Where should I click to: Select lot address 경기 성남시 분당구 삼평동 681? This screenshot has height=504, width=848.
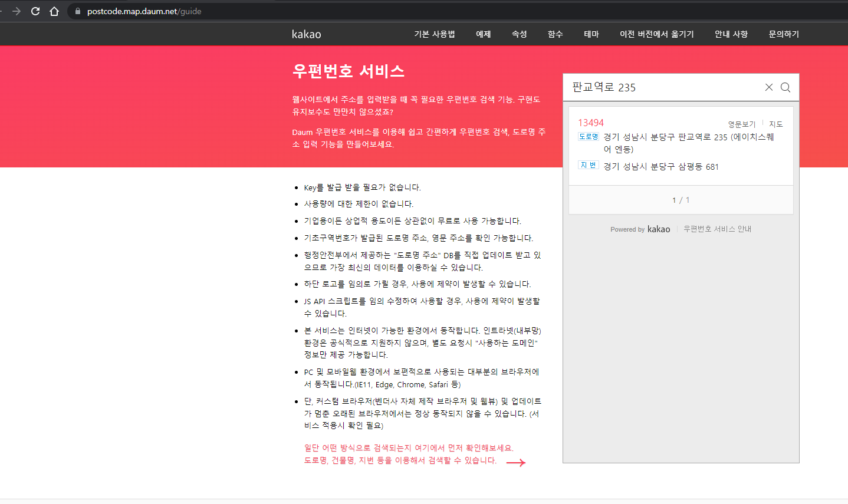tap(661, 167)
